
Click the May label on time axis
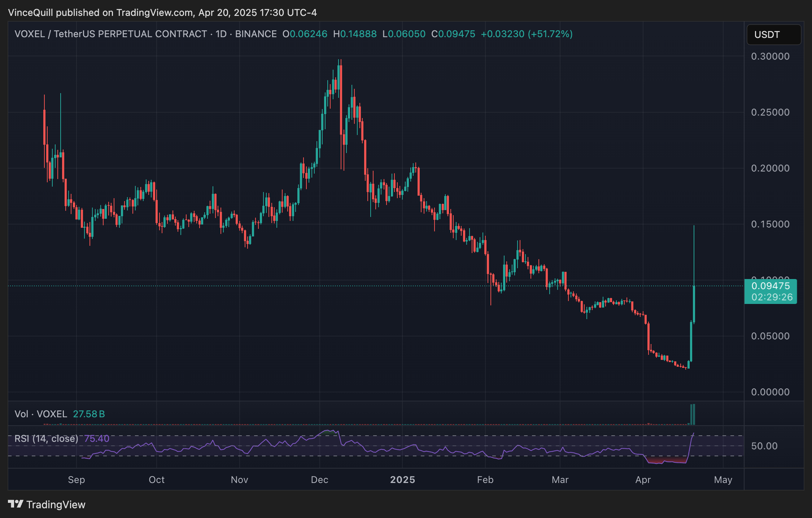click(723, 480)
